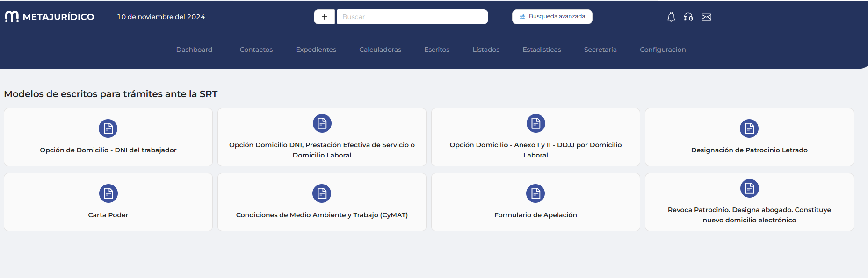Click the plus button beside search

324,17
